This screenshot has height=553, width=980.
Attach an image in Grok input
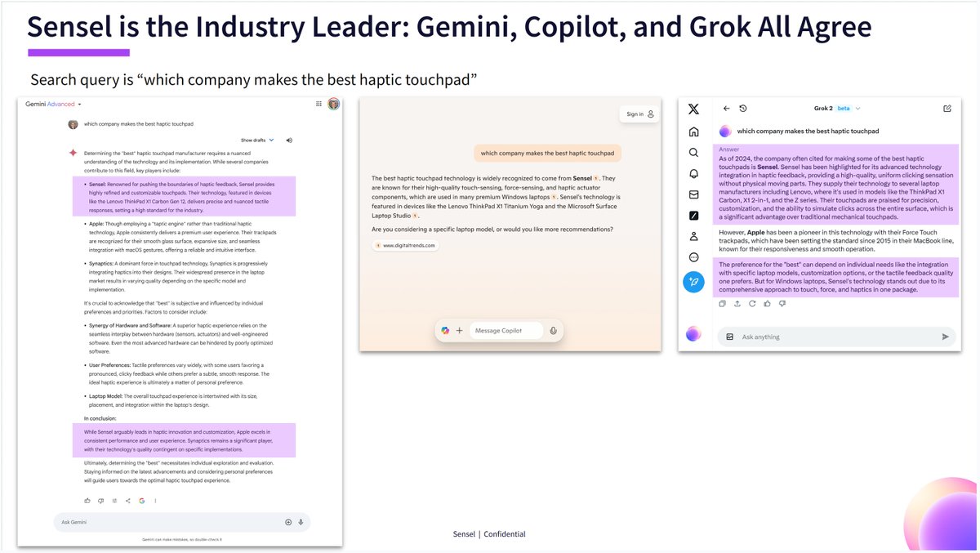pos(729,337)
